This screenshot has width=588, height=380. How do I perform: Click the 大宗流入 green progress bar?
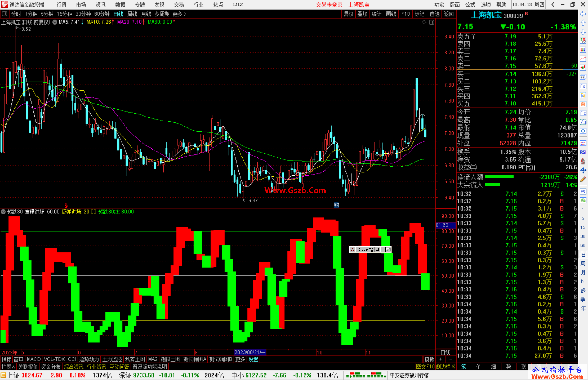click(x=492, y=185)
